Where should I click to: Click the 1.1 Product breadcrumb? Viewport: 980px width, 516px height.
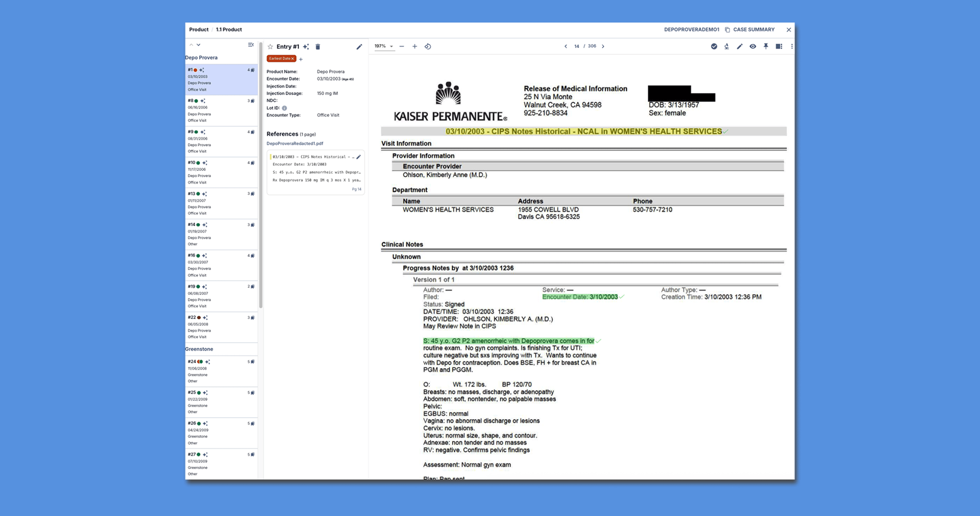pos(229,30)
